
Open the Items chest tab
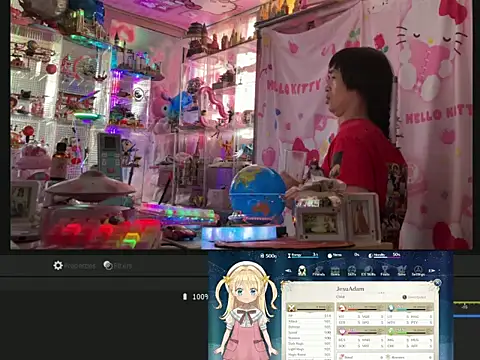[335, 271]
